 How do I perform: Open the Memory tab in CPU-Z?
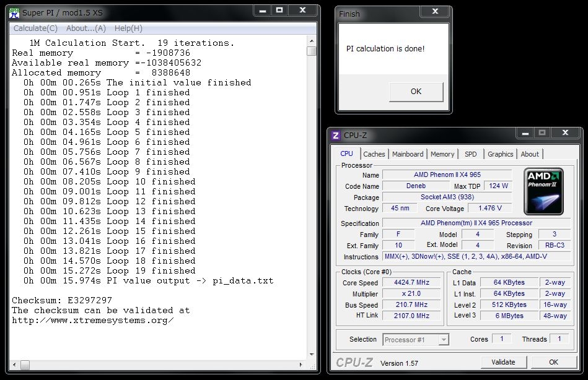tap(442, 154)
